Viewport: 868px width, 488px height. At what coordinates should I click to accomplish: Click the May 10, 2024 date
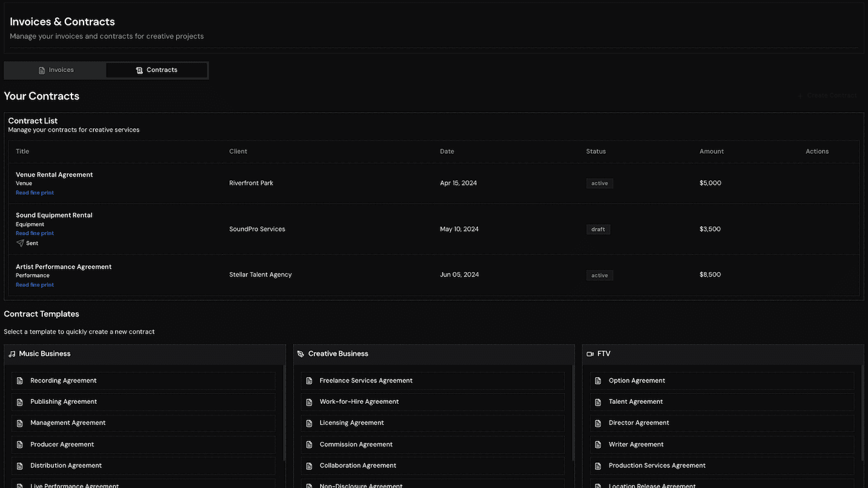459,229
